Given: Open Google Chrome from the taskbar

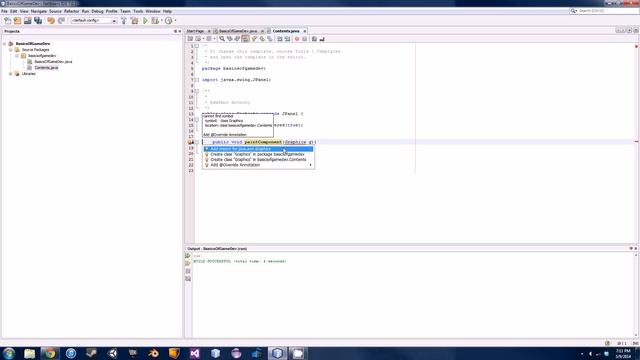Looking at the screenshot, I should click(50, 353).
